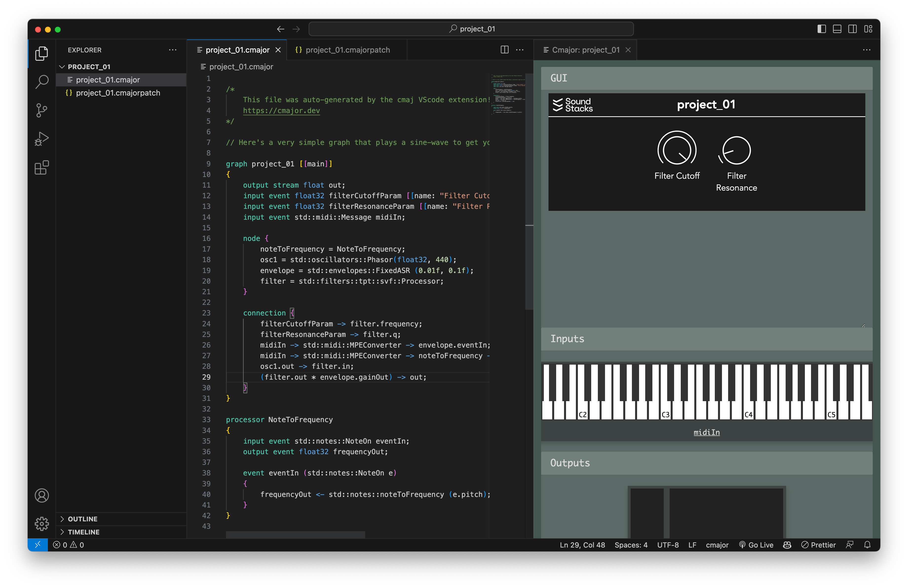Image resolution: width=908 pixels, height=588 pixels.
Task: Expand the TIMELINE section
Action: tap(83, 532)
